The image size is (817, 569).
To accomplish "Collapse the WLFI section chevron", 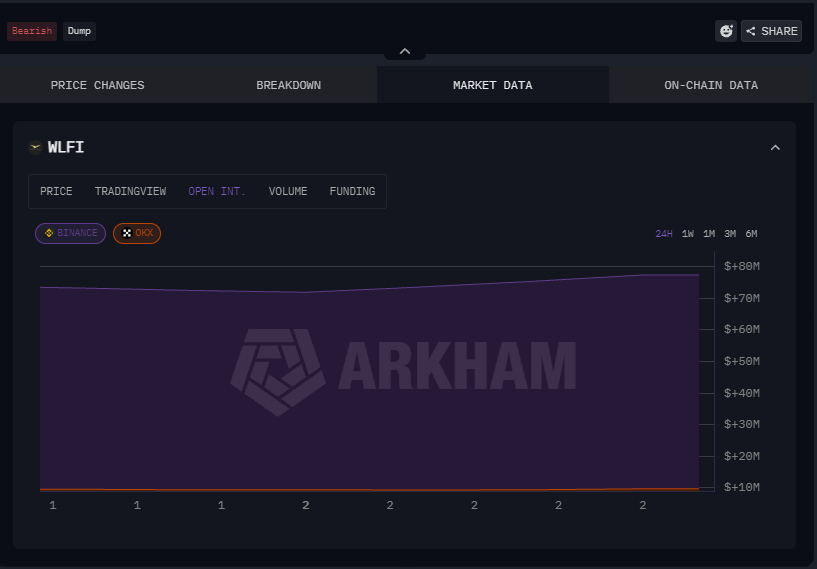I will coord(775,147).
